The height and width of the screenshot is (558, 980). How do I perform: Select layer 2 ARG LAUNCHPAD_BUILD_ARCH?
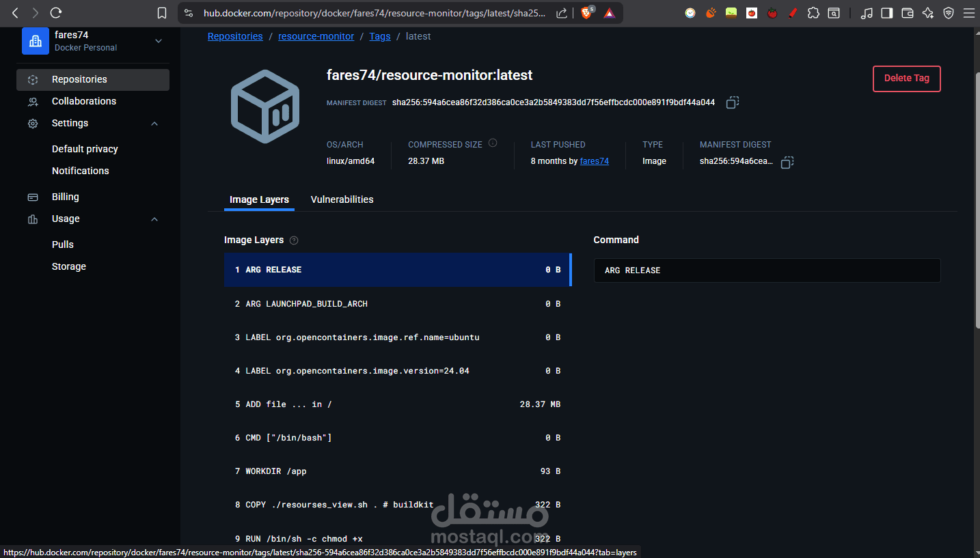click(398, 303)
